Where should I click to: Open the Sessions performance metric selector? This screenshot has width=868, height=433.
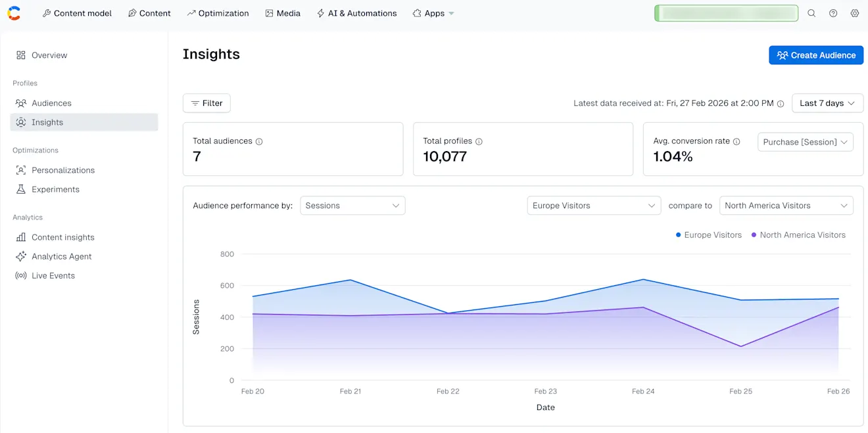[x=352, y=205]
